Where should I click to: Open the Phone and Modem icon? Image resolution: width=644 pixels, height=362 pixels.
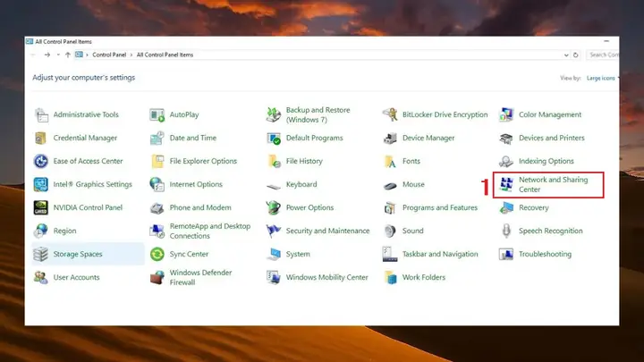tap(157, 207)
